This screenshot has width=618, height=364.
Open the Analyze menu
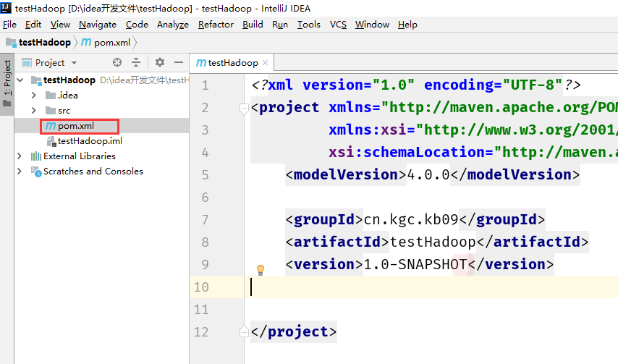(173, 25)
